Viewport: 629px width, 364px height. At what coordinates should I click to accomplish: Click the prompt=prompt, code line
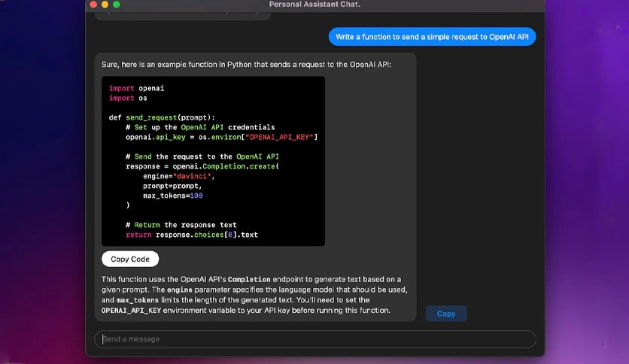pos(172,186)
